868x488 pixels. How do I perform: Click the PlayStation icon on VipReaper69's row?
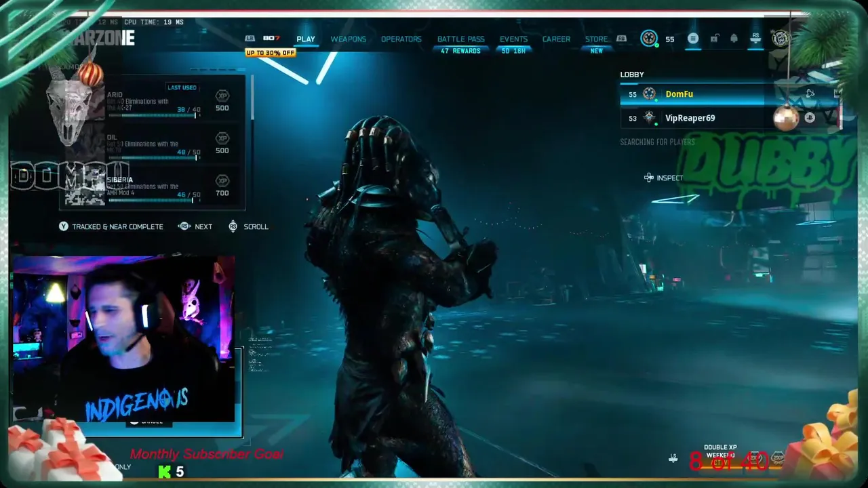810,117
